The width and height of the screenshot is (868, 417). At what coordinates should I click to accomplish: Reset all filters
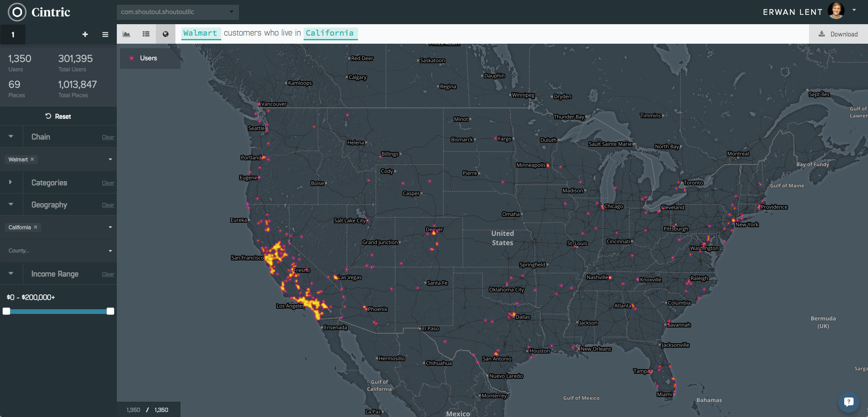tap(58, 116)
